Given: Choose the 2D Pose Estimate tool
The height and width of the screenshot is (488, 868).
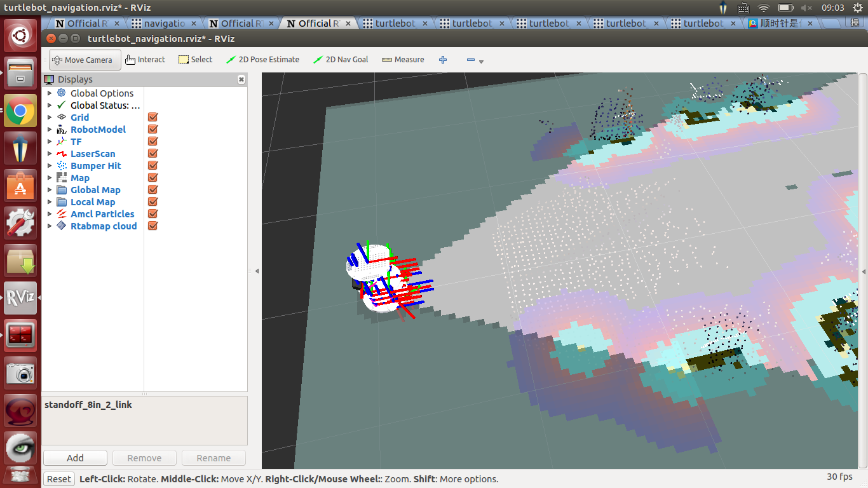Looking at the screenshot, I should (262, 60).
